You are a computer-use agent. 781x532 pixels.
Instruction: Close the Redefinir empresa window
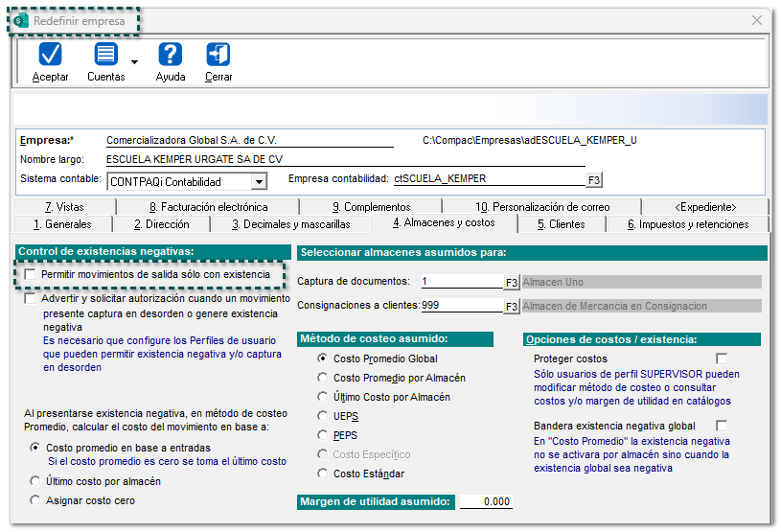pyautogui.click(x=757, y=20)
